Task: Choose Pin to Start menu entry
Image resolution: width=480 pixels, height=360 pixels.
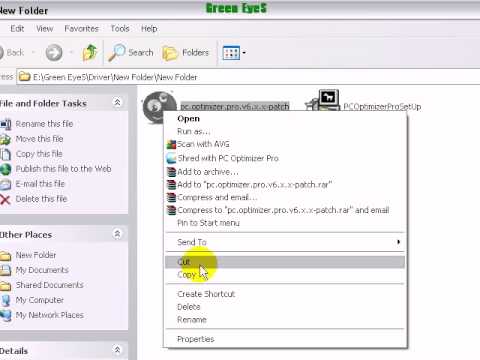Action: [x=285, y=223]
